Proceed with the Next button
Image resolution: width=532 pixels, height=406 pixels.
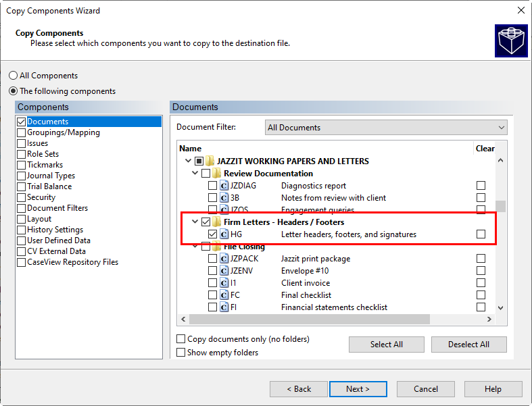[x=358, y=389]
